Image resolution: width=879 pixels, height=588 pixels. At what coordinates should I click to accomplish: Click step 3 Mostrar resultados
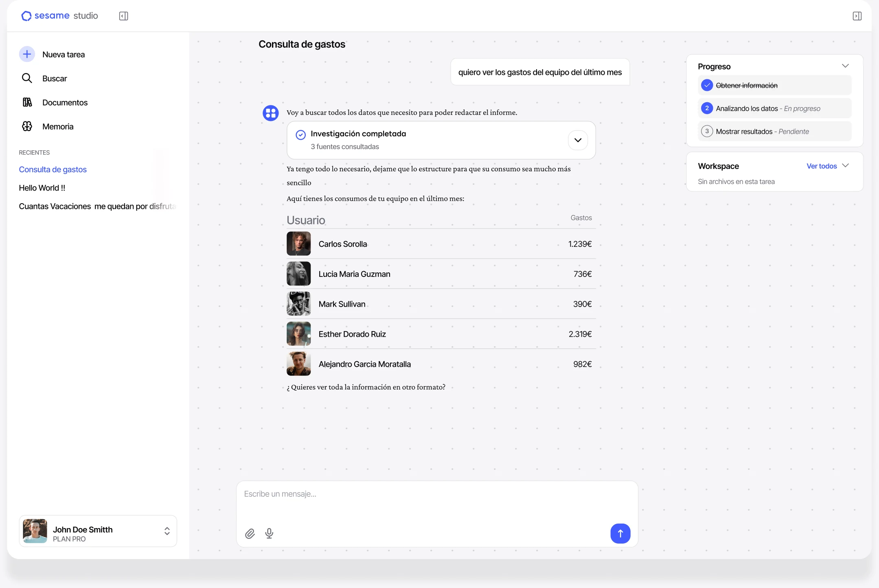tap(774, 132)
